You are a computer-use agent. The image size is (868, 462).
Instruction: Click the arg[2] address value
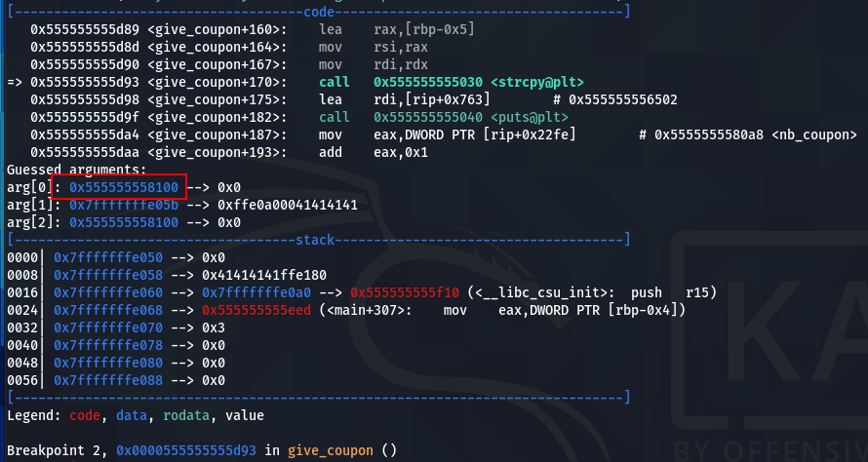pyautogui.click(x=124, y=223)
